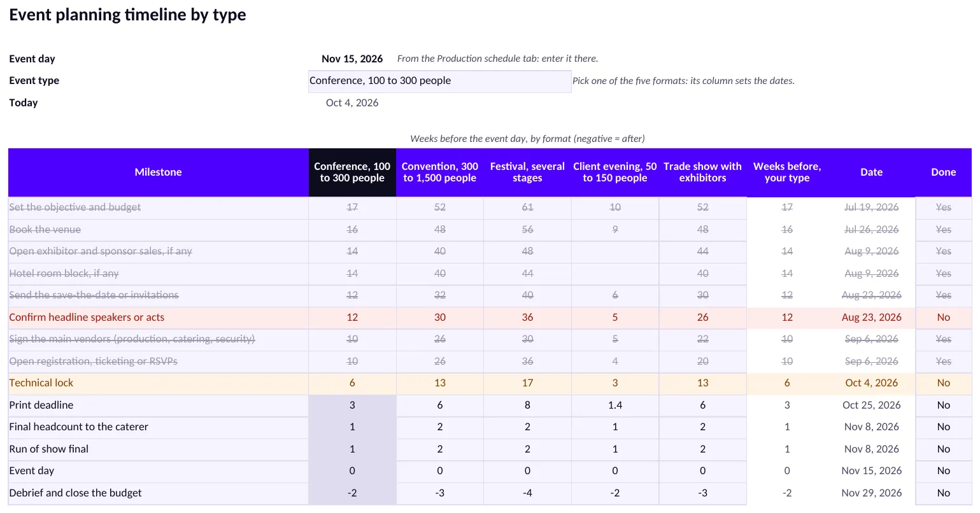Viewport: 980px width, 513px height.
Task: Select the Client evening, 50 to 150 header
Action: (615, 172)
